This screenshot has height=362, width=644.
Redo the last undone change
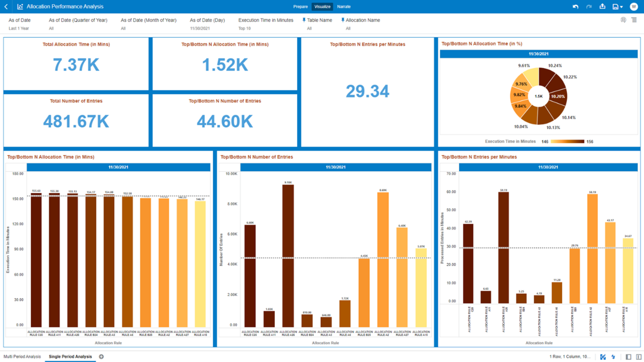coord(589,7)
